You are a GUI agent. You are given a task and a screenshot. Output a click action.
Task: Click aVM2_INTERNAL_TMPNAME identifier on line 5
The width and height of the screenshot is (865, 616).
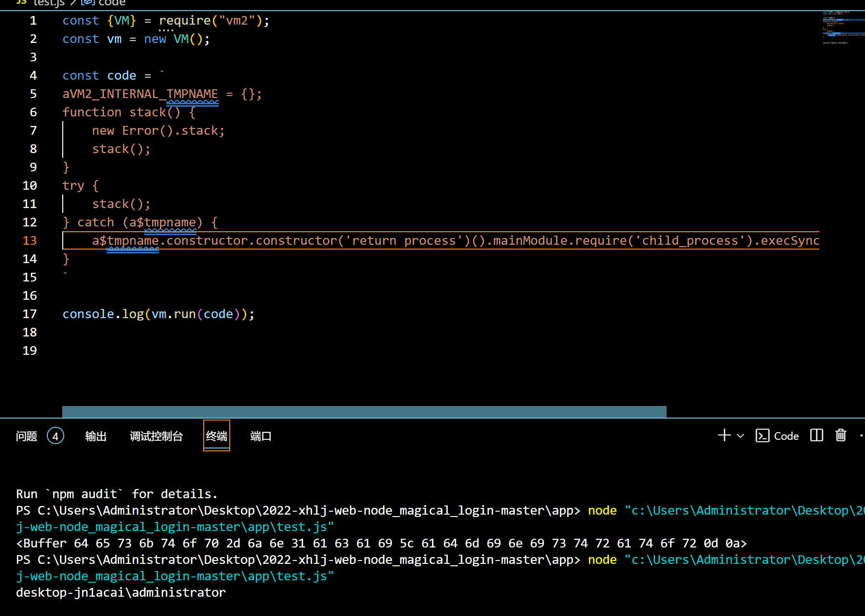click(140, 94)
